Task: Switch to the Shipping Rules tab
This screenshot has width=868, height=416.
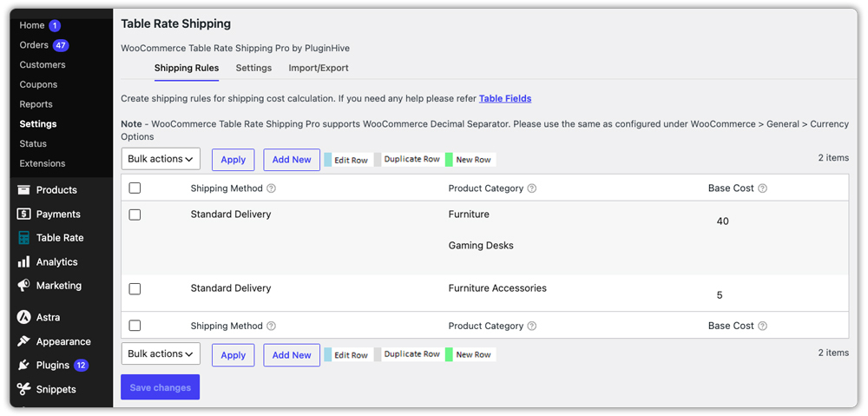Action: click(x=187, y=68)
